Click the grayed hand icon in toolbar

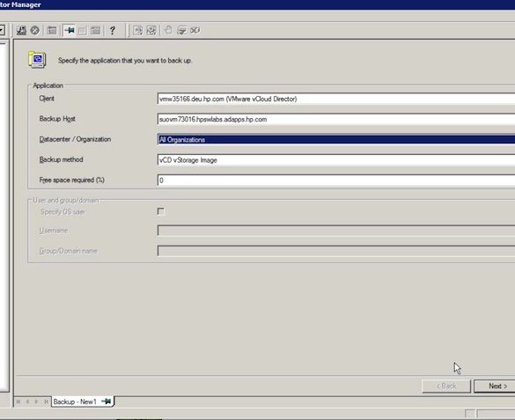[168, 31]
